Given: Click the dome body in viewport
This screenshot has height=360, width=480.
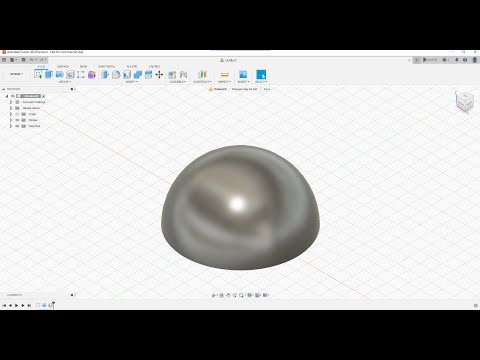Looking at the screenshot, I should (x=240, y=207).
